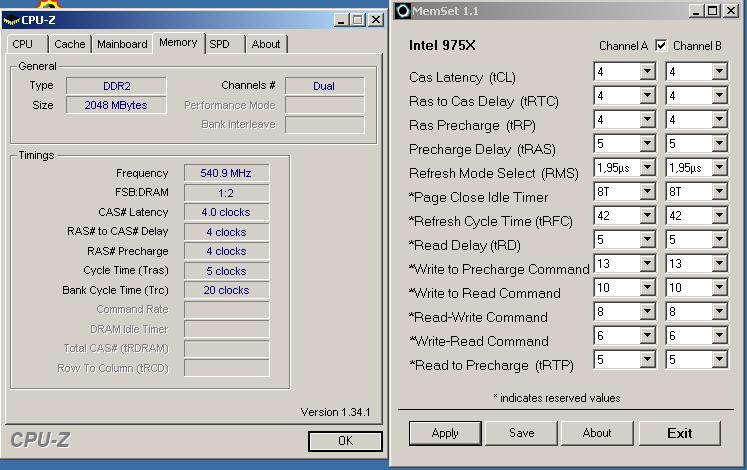
Task: Expand Channel A Refresh Mode Select dropdown
Action: click(x=647, y=168)
